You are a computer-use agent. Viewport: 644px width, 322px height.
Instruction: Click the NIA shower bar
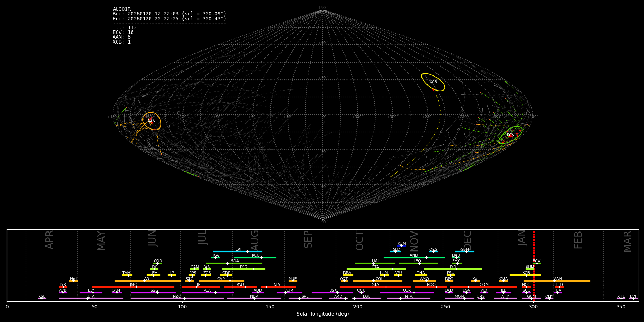pos(278,287)
